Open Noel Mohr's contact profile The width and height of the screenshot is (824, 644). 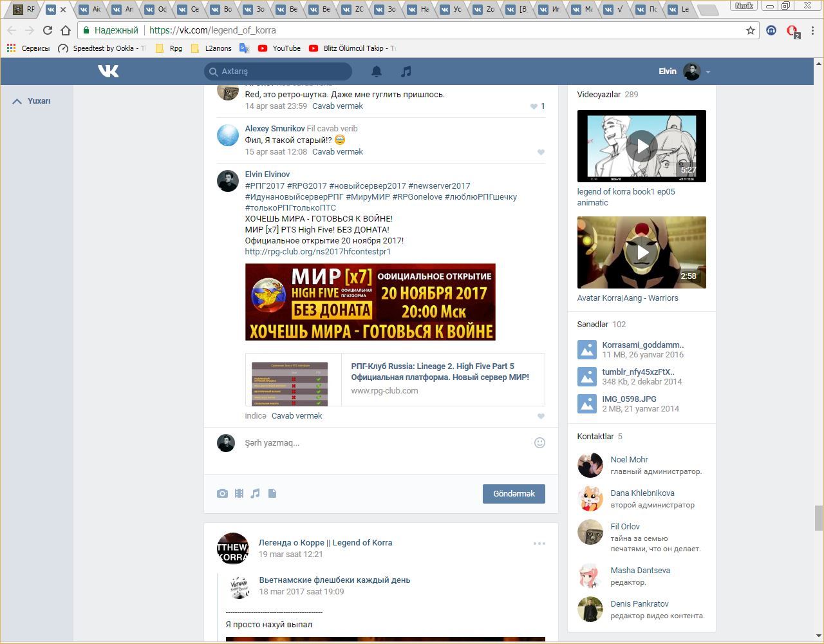629,460
